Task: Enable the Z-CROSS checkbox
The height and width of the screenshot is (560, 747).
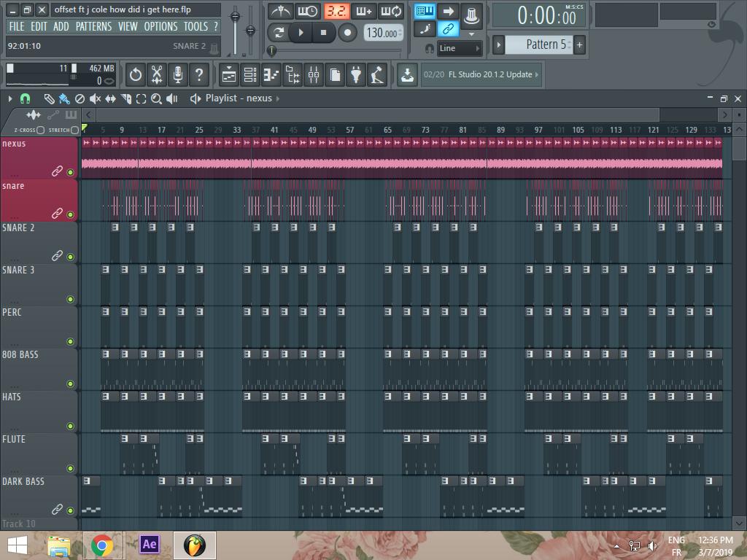Action: 41,130
